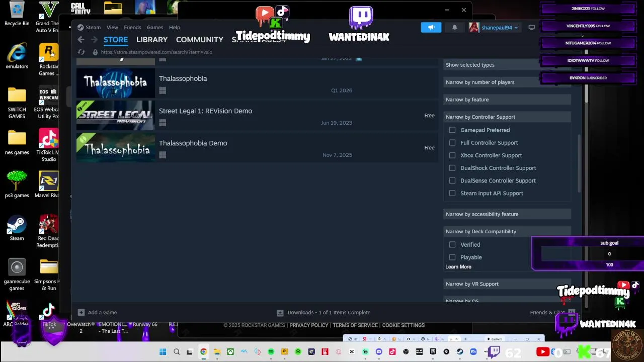Check the Playable Deck compatibility box

click(x=452, y=257)
